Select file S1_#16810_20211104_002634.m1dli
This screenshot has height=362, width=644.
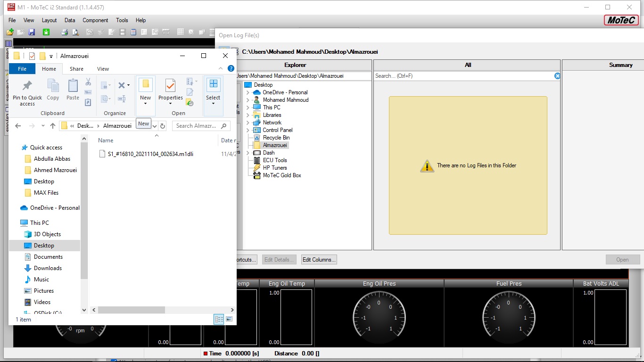click(150, 154)
